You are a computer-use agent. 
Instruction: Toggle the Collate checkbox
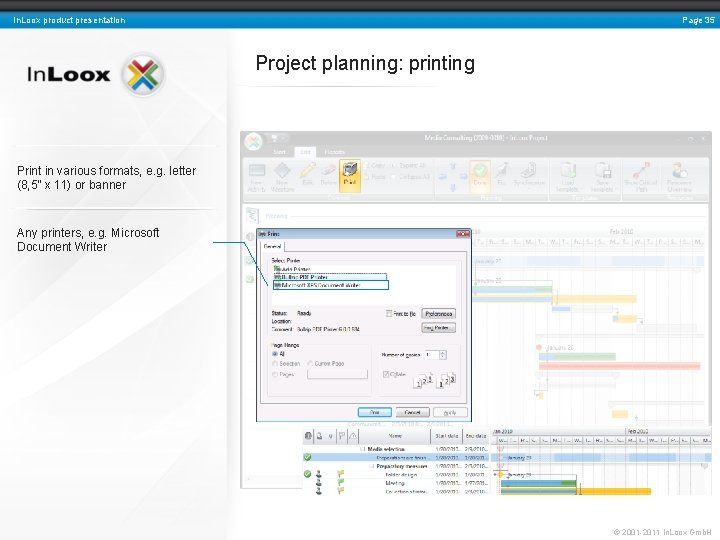tap(386, 374)
